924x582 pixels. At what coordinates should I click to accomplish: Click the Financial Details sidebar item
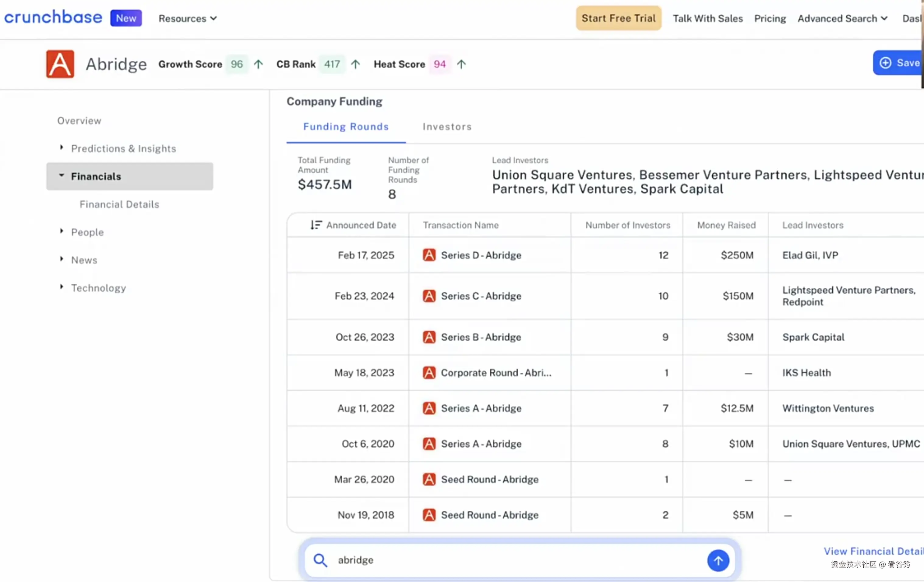coord(119,204)
